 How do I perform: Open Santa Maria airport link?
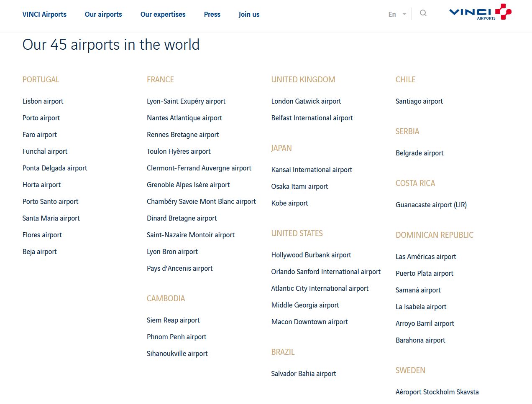pyautogui.click(x=51, y=218)
